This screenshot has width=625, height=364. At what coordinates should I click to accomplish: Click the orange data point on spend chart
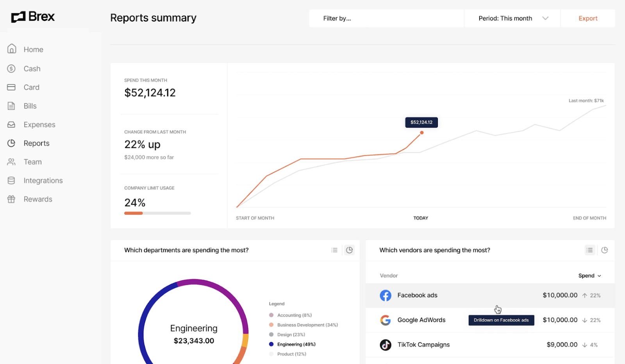[421, 133]
